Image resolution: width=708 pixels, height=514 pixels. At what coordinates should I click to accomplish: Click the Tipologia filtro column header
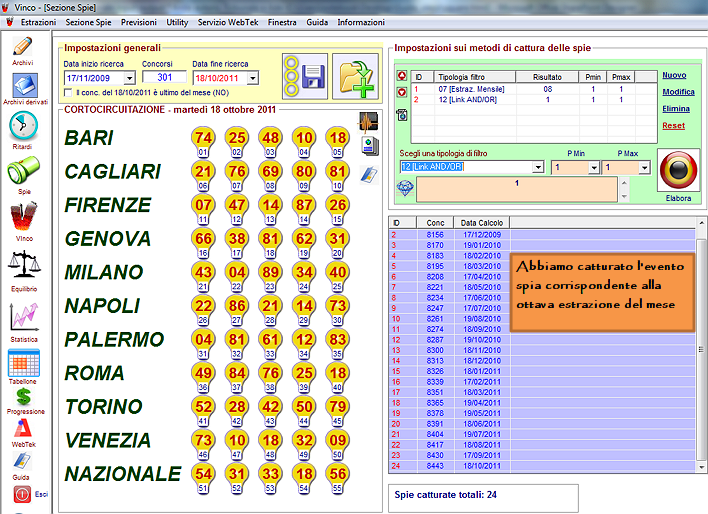pos(475,77)
